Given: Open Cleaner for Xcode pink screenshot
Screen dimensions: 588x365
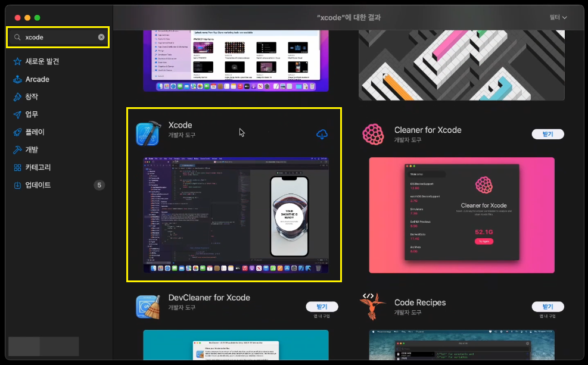Looking at the screenshot, I should click(462, 215).
